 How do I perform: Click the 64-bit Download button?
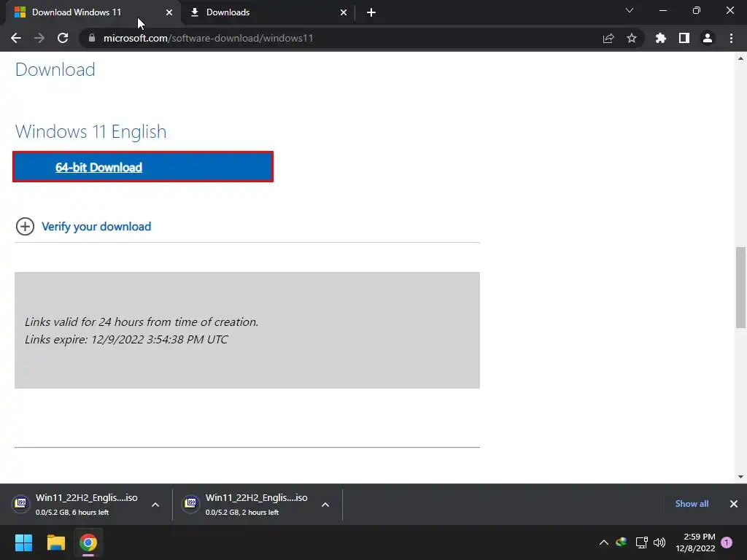click(x=143, y=167)
